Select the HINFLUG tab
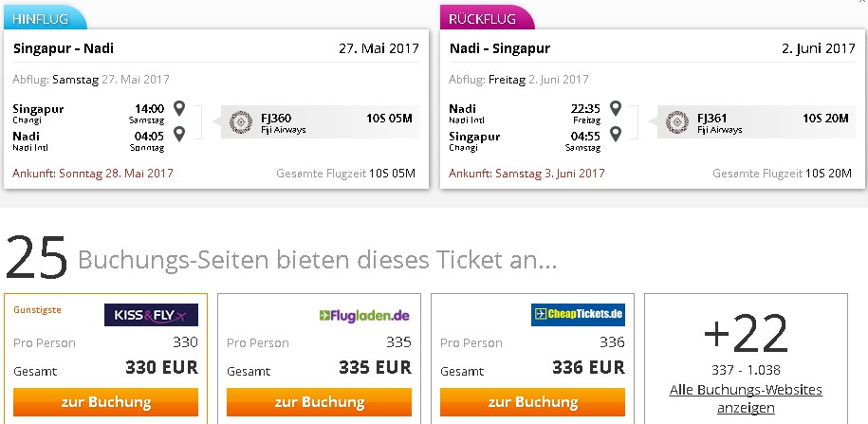The width and height of the screenshot is (868, 424). (45, 18)
